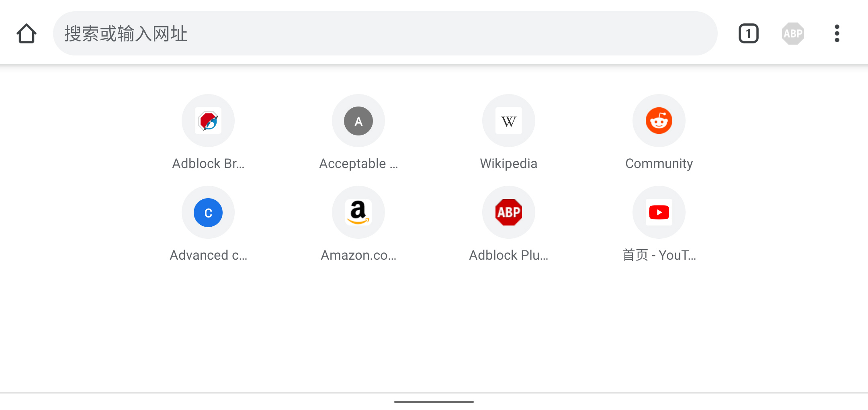Click the Community shortcut label

659,164
